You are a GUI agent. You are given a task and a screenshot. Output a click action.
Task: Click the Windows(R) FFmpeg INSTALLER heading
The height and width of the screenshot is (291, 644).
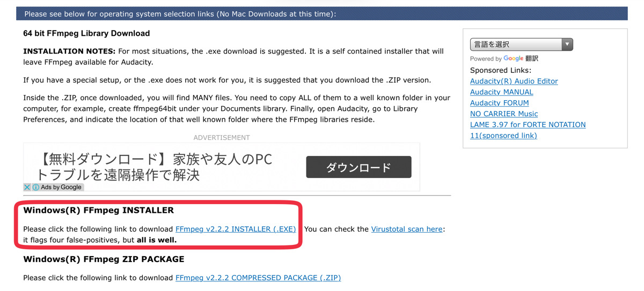pyautogui.click(x=99, y=210)
